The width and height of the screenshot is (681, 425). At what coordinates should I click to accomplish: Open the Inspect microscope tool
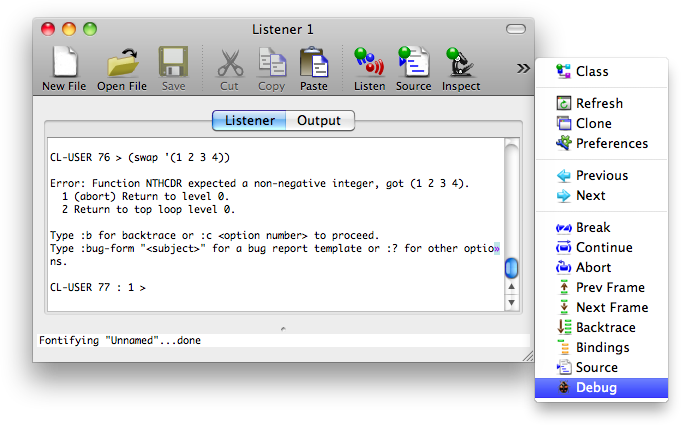(x=461, y=64)
